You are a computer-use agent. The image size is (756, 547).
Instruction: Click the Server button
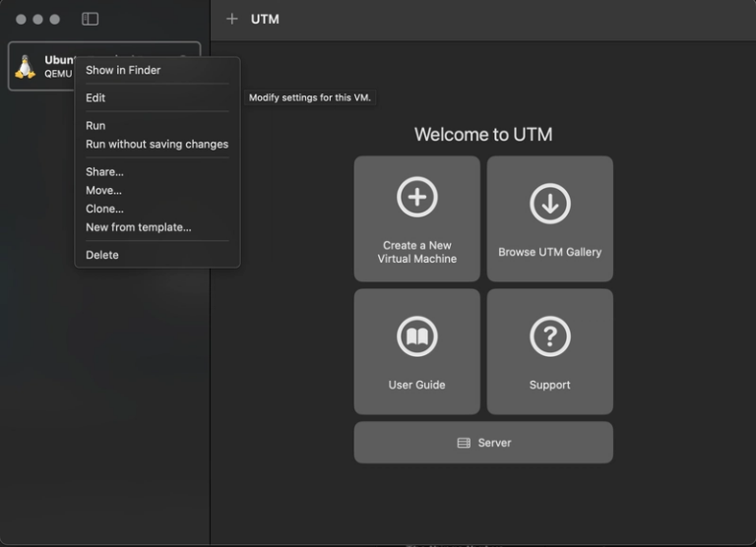[483, 443]
